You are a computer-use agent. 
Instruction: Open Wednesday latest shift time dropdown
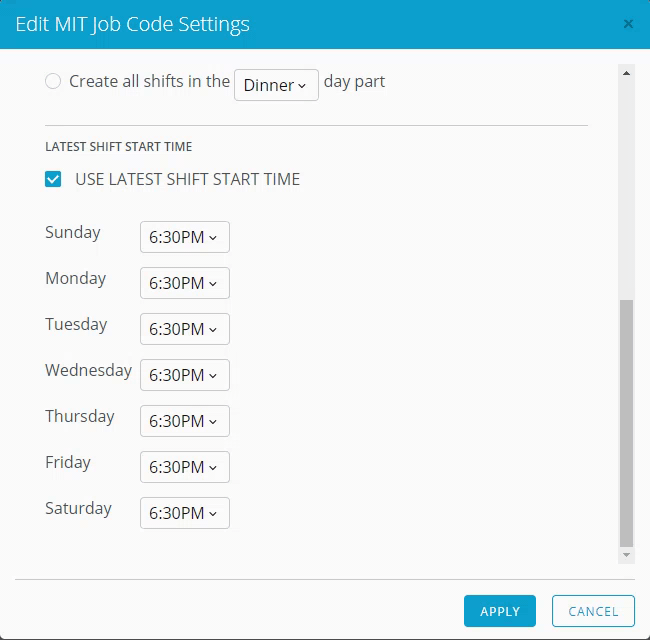coord(185,375)
